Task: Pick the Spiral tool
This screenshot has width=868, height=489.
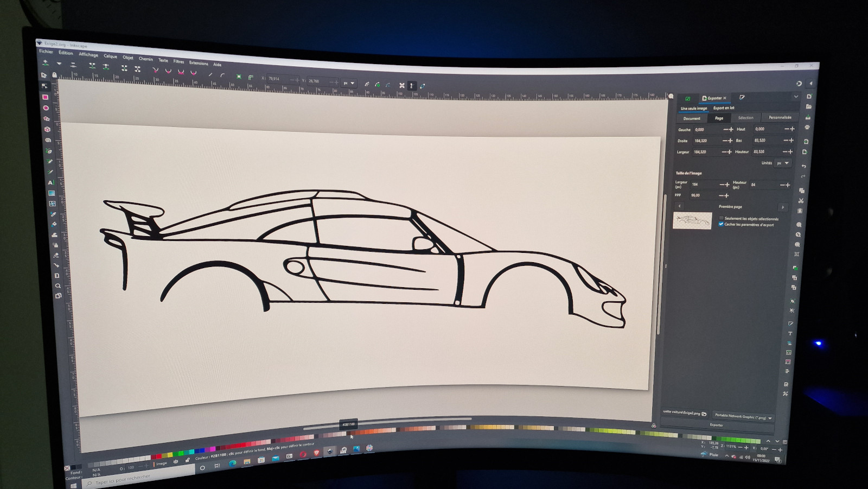Action: (x=48, y=140)
